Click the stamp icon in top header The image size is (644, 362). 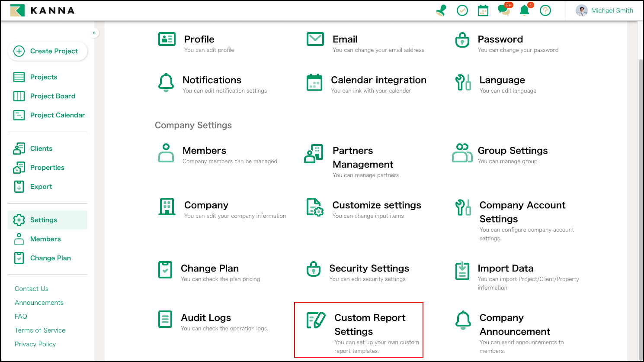click(x=441, y=10)
